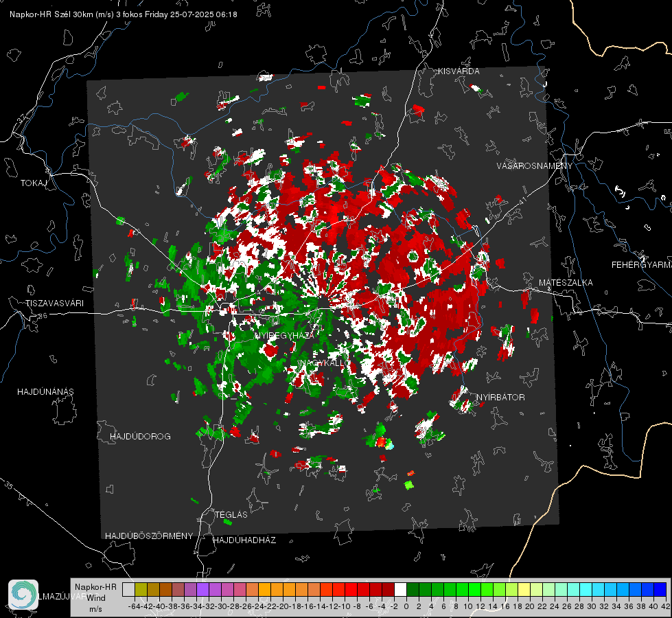Pick the white legend swatch between -2 and 0
Viewport: 672px width, 618px height.
400,589
